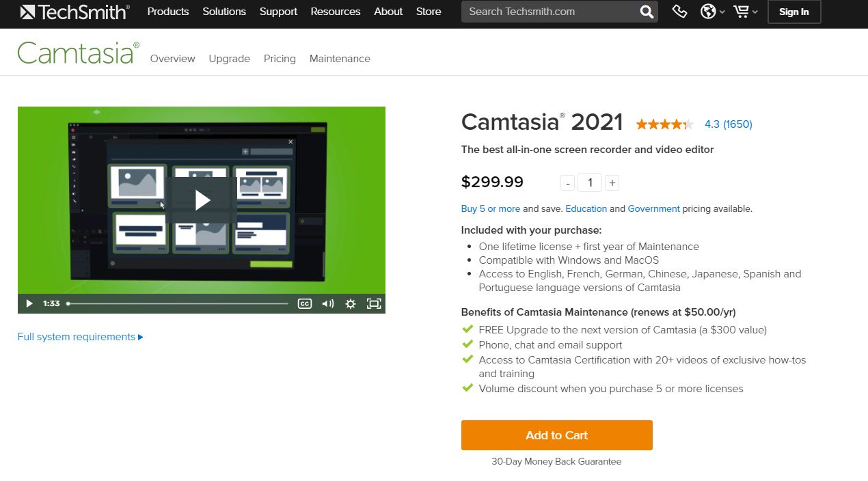Click the Camtasia 2021 heading

tap(542, 123)
